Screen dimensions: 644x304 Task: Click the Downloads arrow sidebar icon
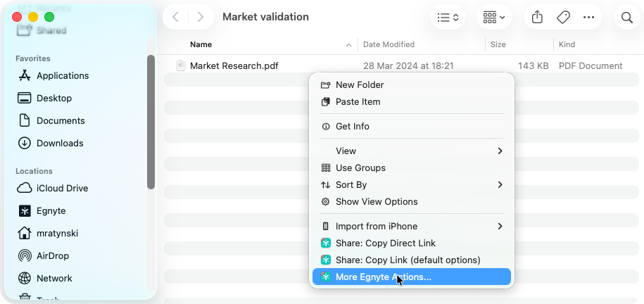click(25, 144)
